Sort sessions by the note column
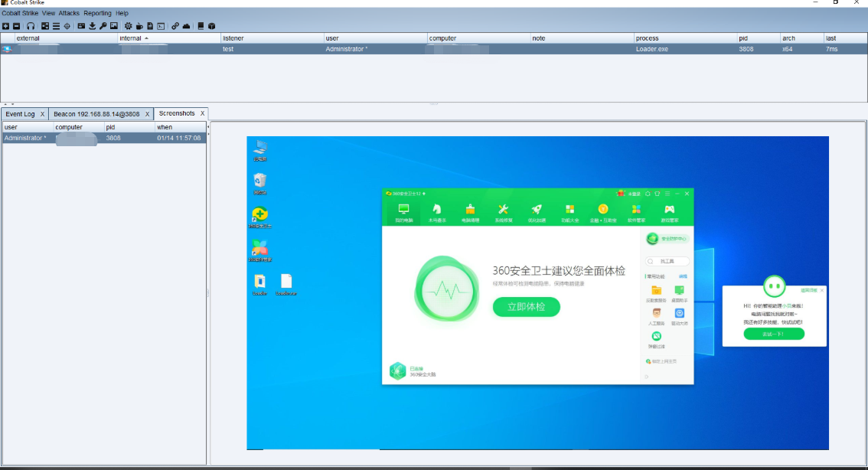The image size is (868, 470). point(582,38)
